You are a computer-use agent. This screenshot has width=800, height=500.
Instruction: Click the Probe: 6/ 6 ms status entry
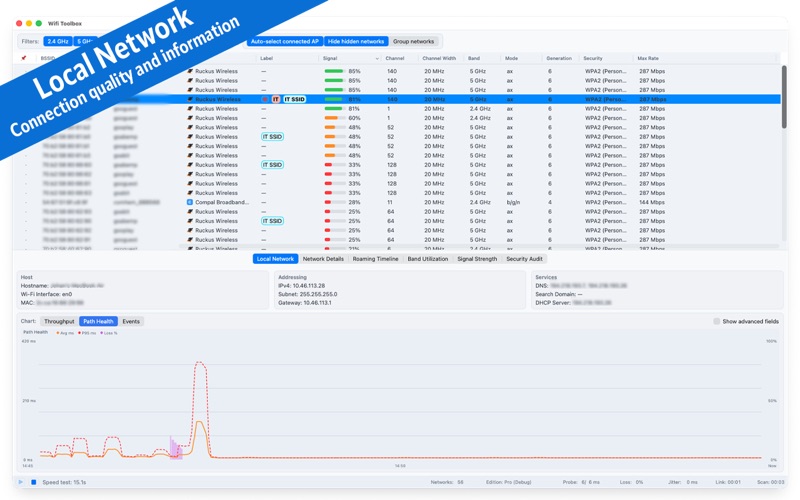[x=581, y=482]
